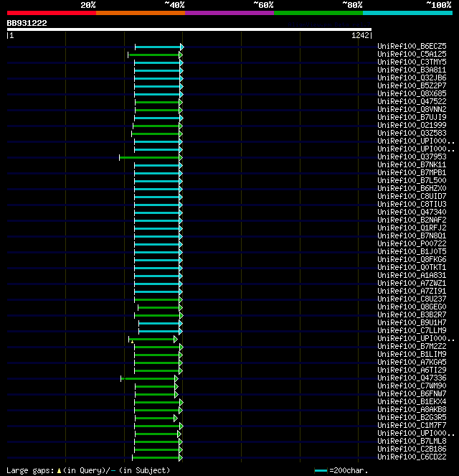Click the green alignment bar of UniRef100_C6CD22
Viewport: 459px width, 476px height.
click(156, 457)
